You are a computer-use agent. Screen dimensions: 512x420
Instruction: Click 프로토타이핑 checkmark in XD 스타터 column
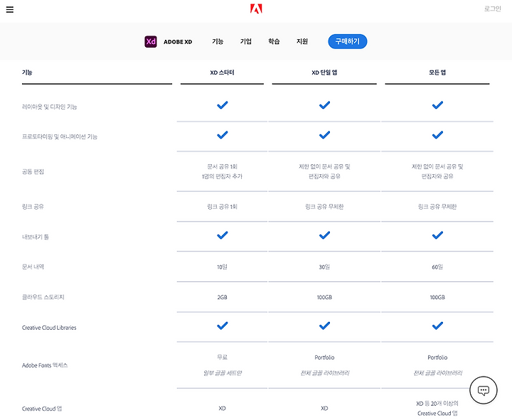[223, 135]
